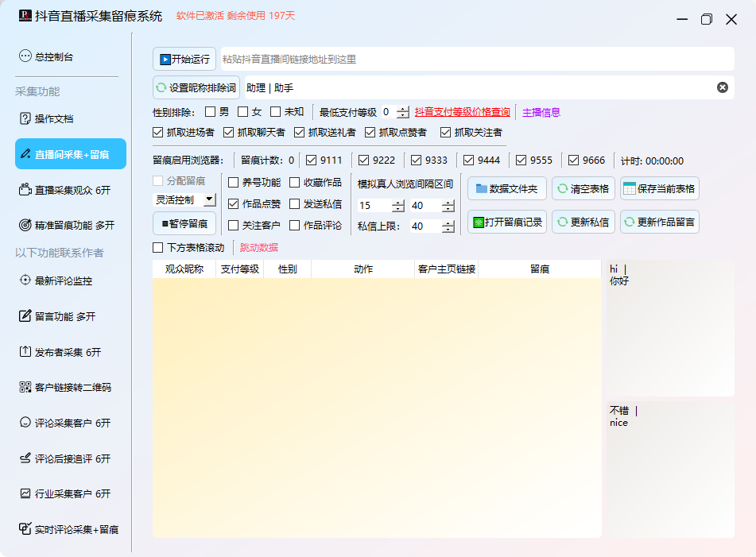The image size is (756, 557).
Task: Decrease the interval value 15 with down arrow
Action: click(x=397, y=209)
